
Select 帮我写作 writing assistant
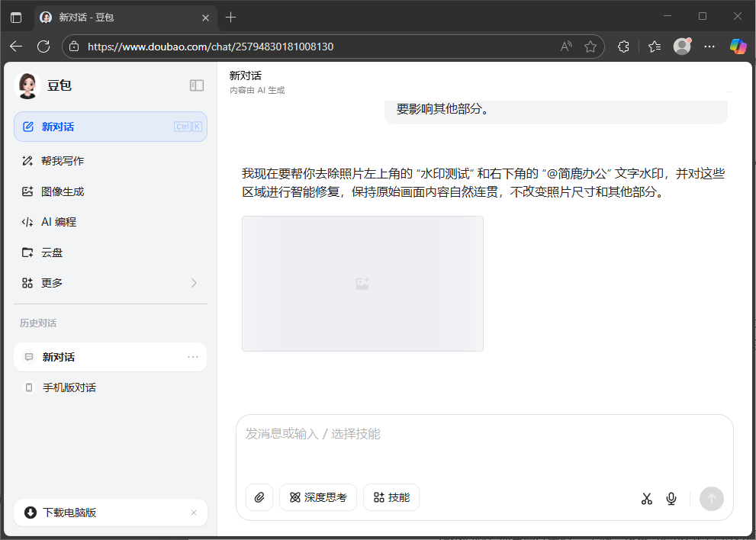point(60,160)
